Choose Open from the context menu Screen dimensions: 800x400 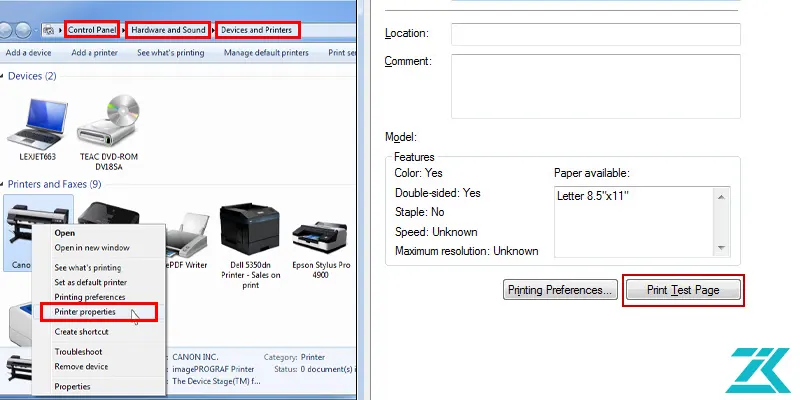(x=65, y=233)
